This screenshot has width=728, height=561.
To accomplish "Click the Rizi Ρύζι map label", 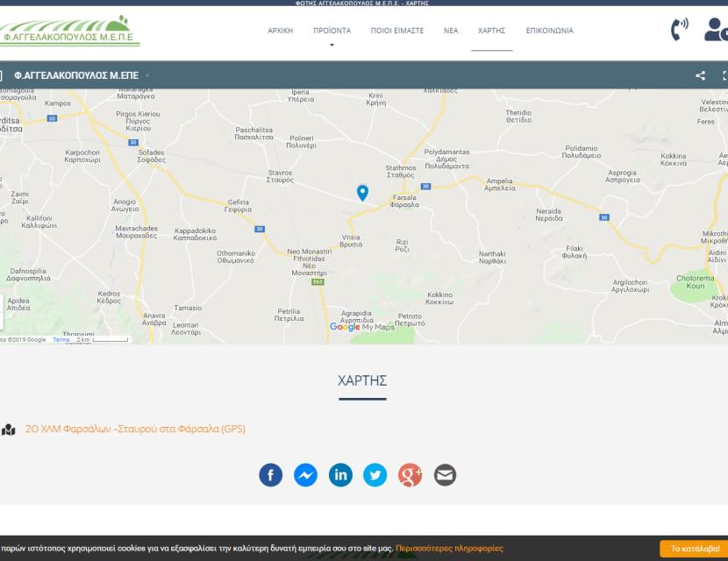I will (402, 245).
